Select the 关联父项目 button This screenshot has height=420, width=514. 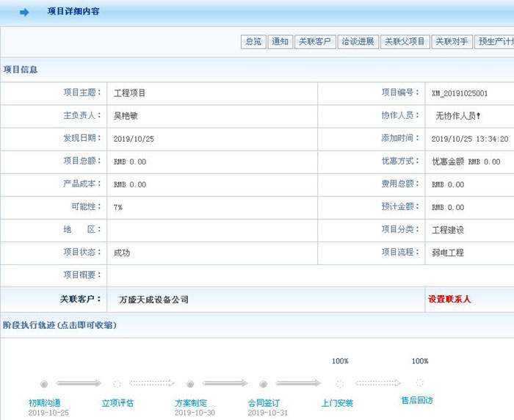click(405, 42)
